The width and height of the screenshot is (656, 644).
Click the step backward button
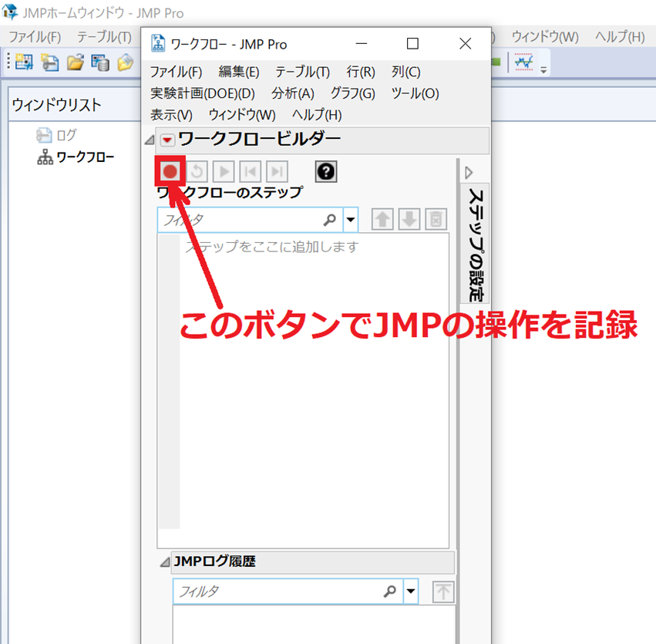(x=251, y=171)
